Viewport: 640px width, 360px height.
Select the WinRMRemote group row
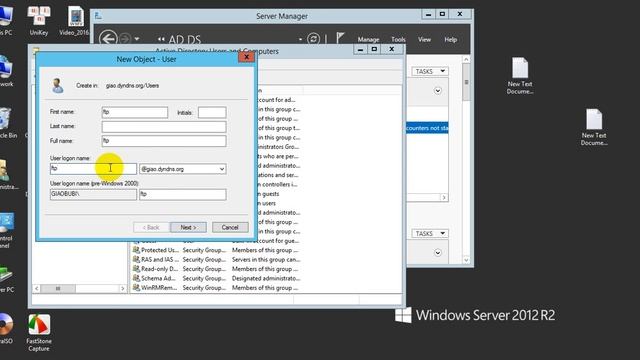tap(216, 288)
